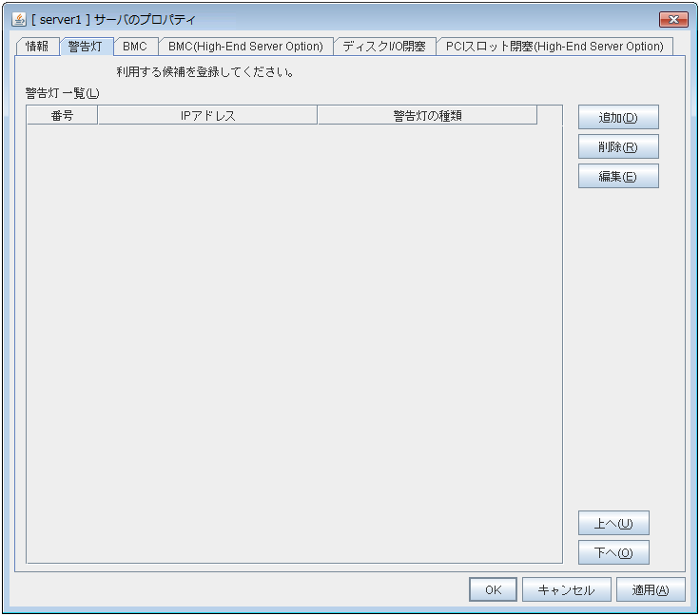The width and height of the screenshot is (700, 616).
Task: Click the Java application icon in title bar
Action: point(18,19)
